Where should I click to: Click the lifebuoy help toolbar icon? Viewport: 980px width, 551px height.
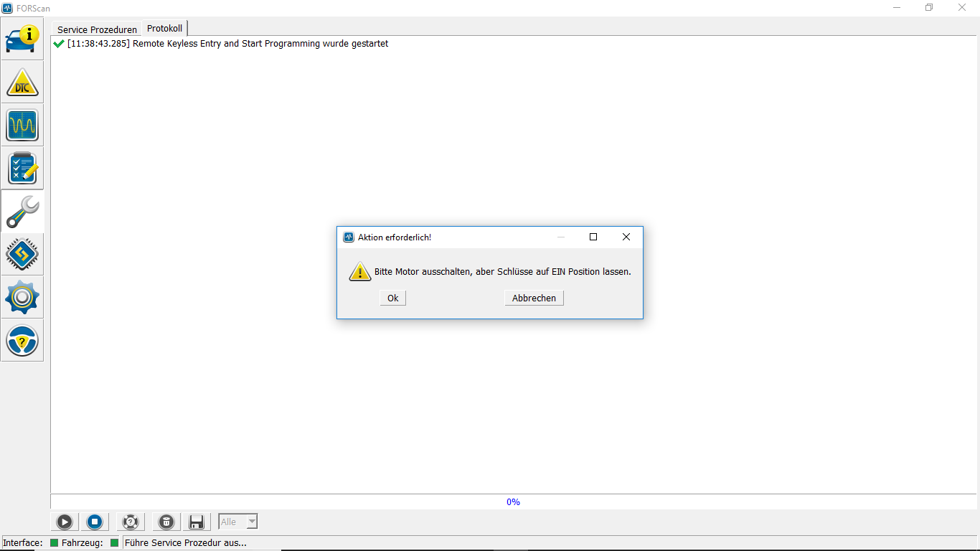click(x=130, y=522)
